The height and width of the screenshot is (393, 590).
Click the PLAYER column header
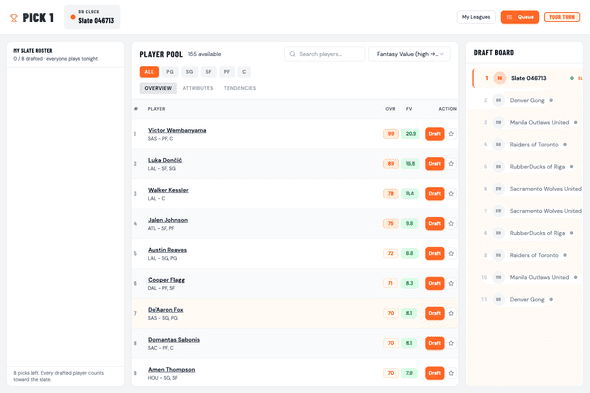coord(156,109)
